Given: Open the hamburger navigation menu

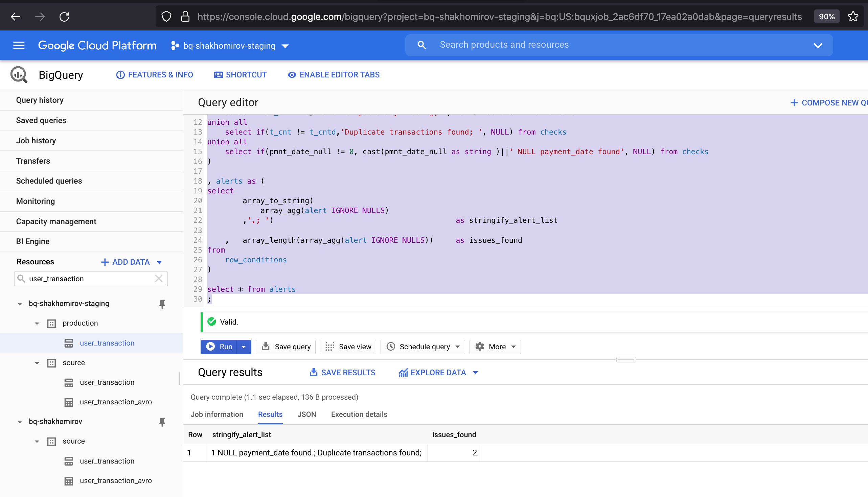Looking at the screenshot, I should [x=19, y=45].
